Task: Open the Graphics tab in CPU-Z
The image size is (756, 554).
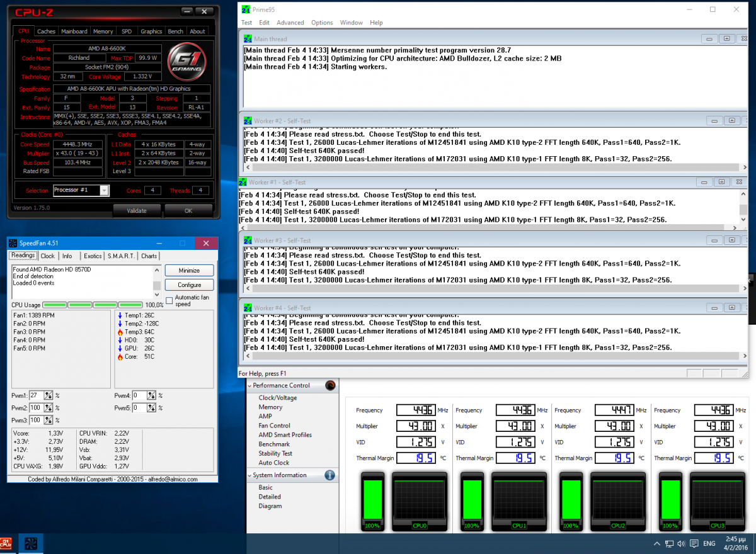Action: pyautogui.click(x=151, y=31)
